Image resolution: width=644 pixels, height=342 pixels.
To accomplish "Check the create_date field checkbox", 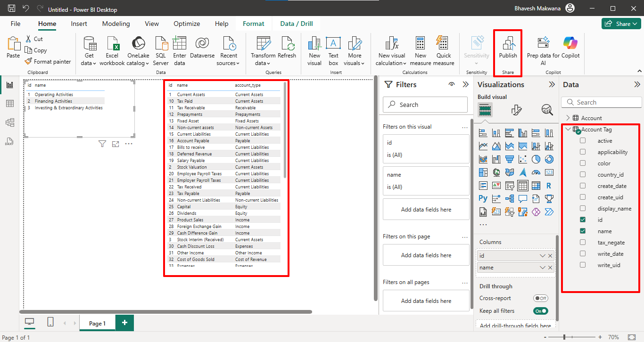I will tap(583, 186).
